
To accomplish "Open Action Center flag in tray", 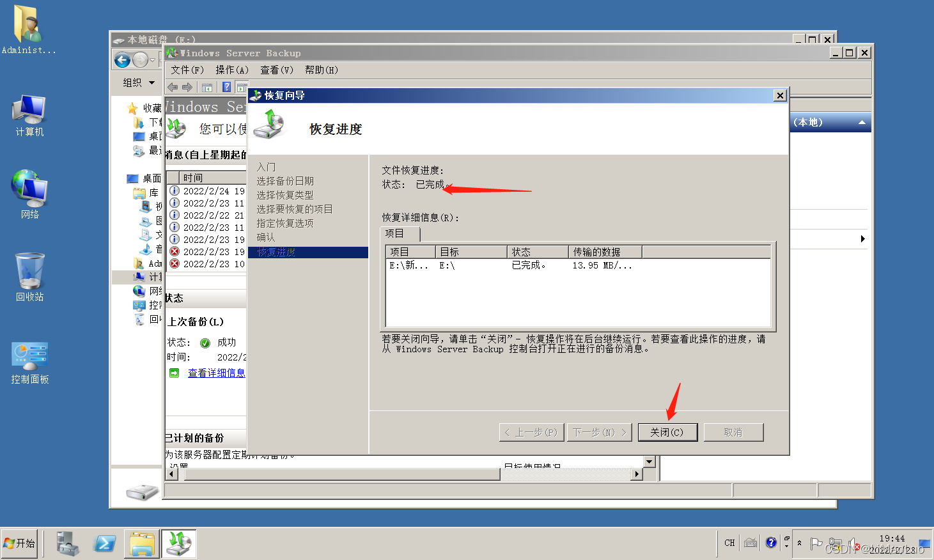I will tap(816, 543).
